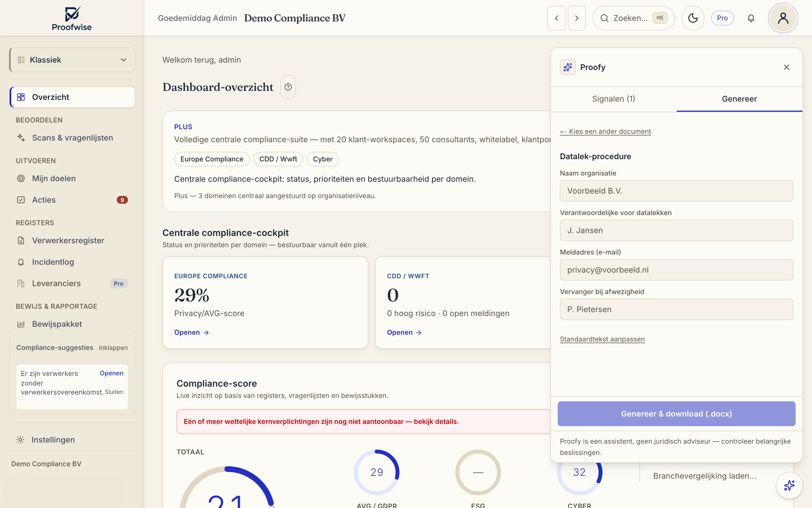Click the help icon next to Dashboard-overzicht

[x=288, y=87]
